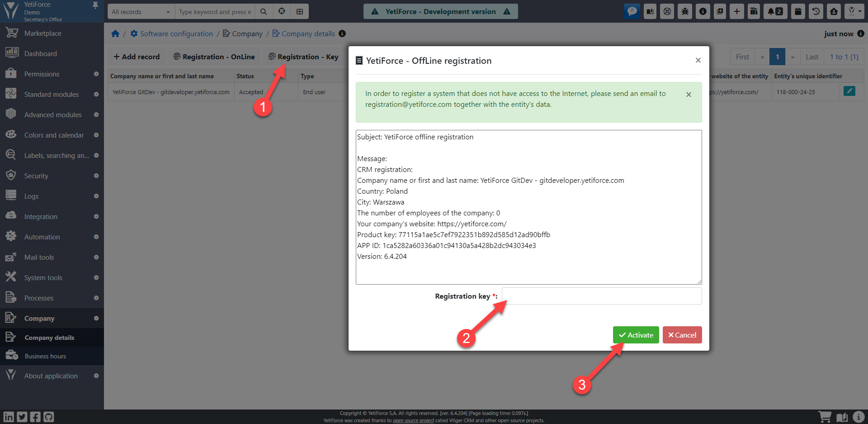Screen dimensions: 868x424
Task: Click the quick create plus icon
Action: point(737,11)
